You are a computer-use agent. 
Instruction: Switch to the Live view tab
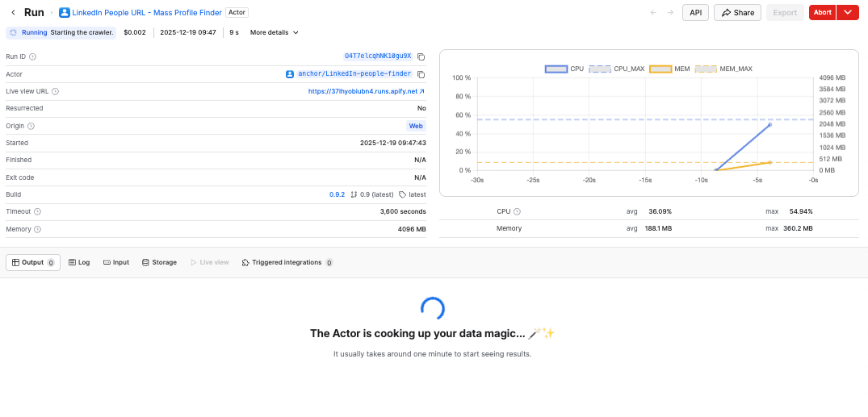coord(209,263)
